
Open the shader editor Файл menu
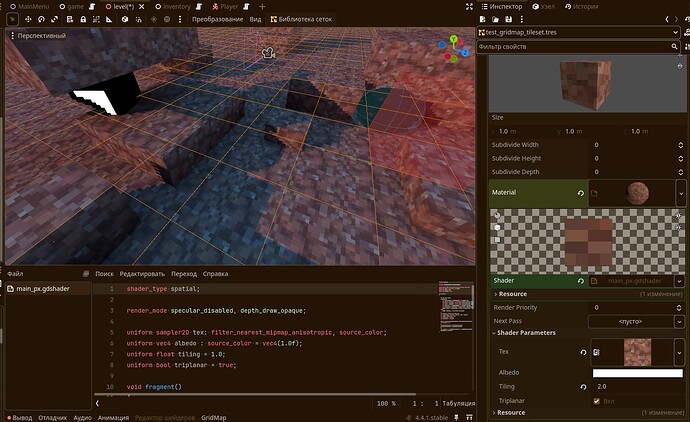(x=15, y=274)
